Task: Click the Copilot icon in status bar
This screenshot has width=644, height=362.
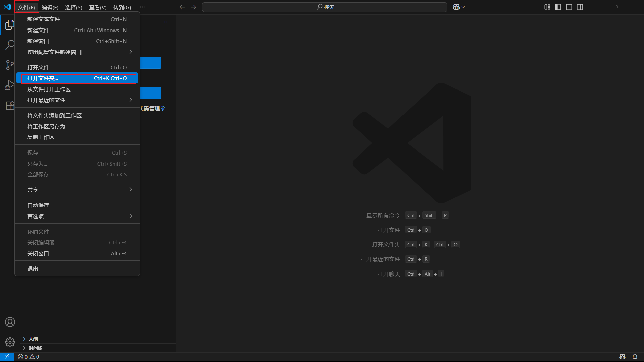Action: (622, 357)
